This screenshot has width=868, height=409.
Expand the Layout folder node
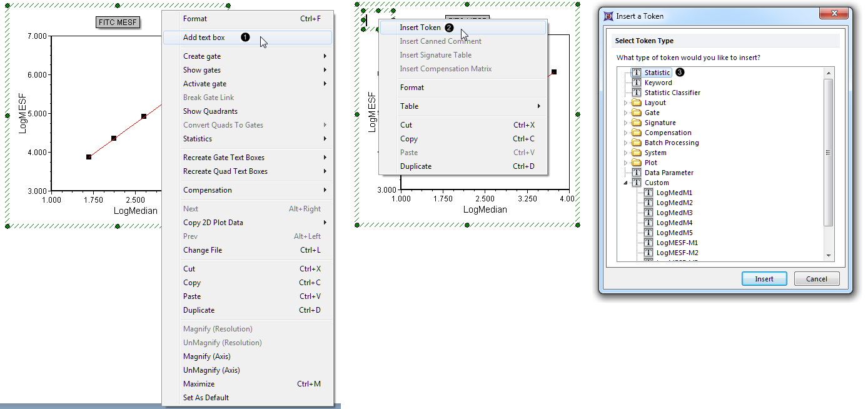point(625,103)
